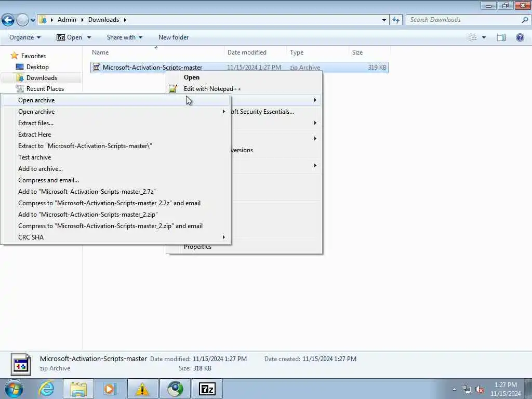Launch Internet Explorer from the taskbar
This screenshot has height=399, width=532.
[46, 389]
